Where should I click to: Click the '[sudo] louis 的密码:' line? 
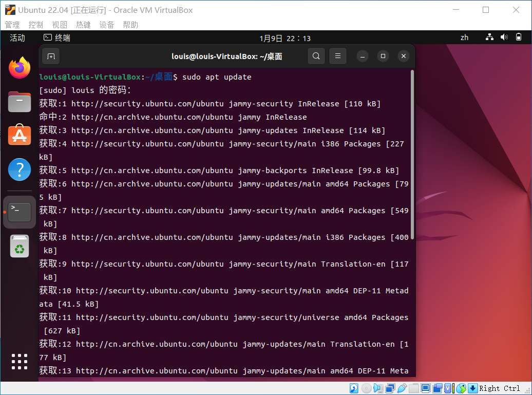(x=85, y=90)
